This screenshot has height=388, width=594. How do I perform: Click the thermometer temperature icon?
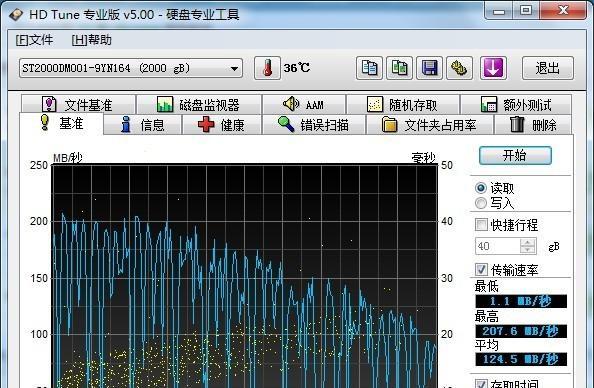pyautogui.click(x=267, y=68)
